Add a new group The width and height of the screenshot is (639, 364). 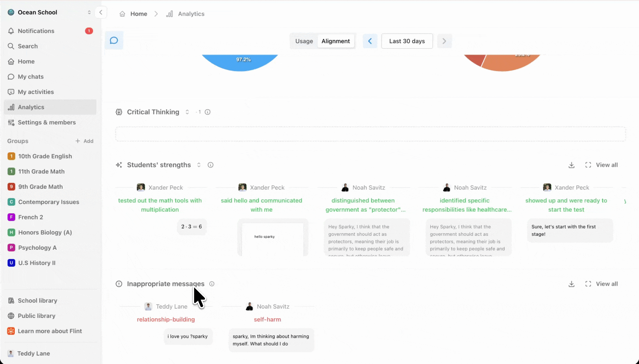84,141
